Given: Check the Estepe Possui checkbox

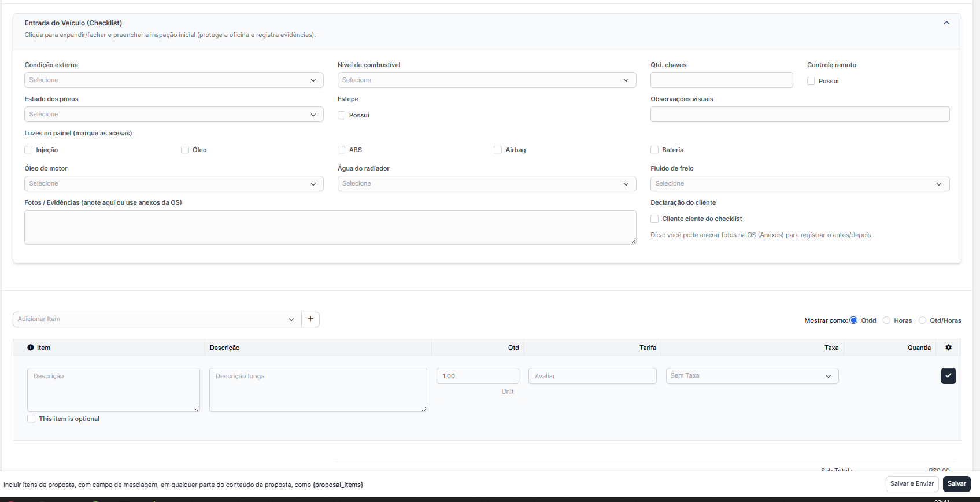Looking at the screenshot, I should click(342, 115).
